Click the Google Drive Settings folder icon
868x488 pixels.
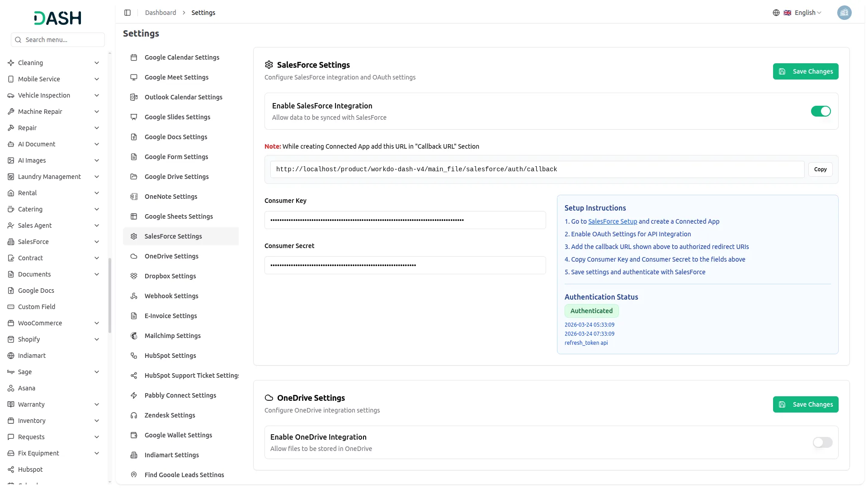[x=134, y=177]
